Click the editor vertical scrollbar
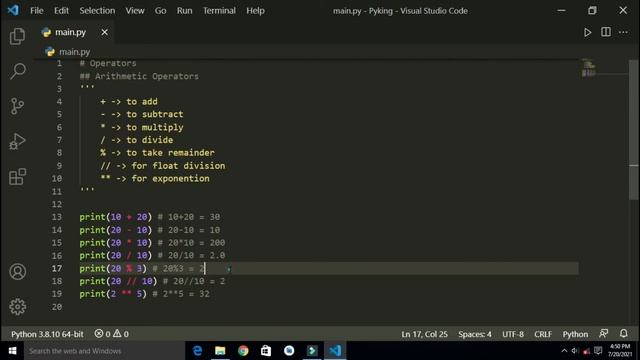 (633, 130)
